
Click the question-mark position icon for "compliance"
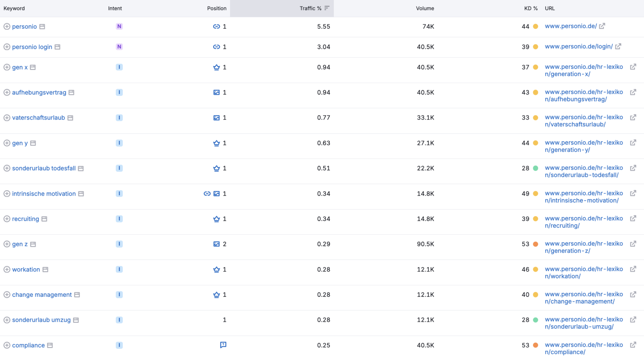point(223,345)
